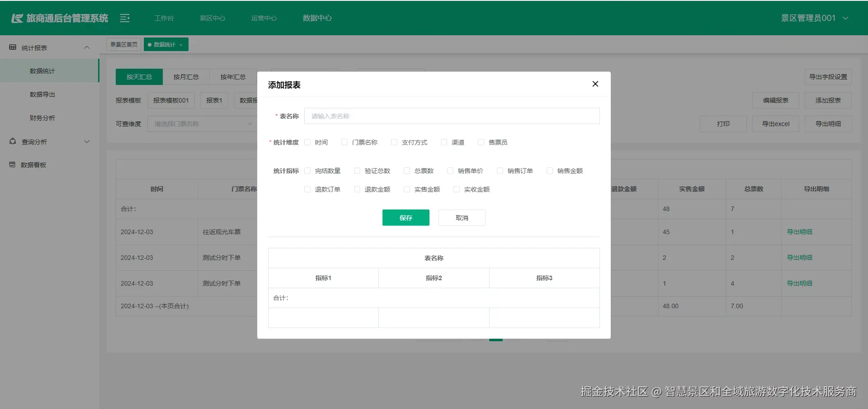Close the 数据统计 tab with its × icon
Screen dimensions: 868x409
(x=180, y=44)
